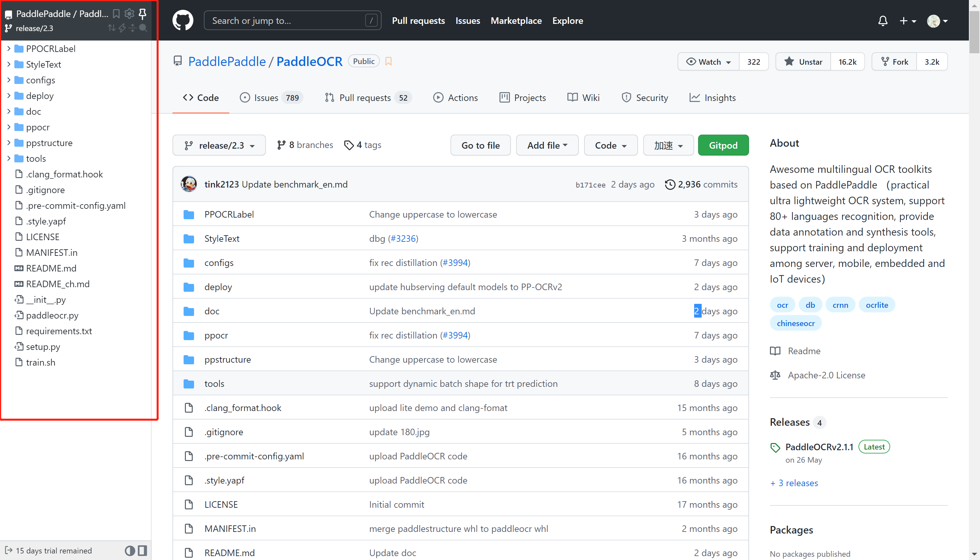Click the sidebar search magnifier icon
The height and width of the screenshot is (560, 980).
143,28
